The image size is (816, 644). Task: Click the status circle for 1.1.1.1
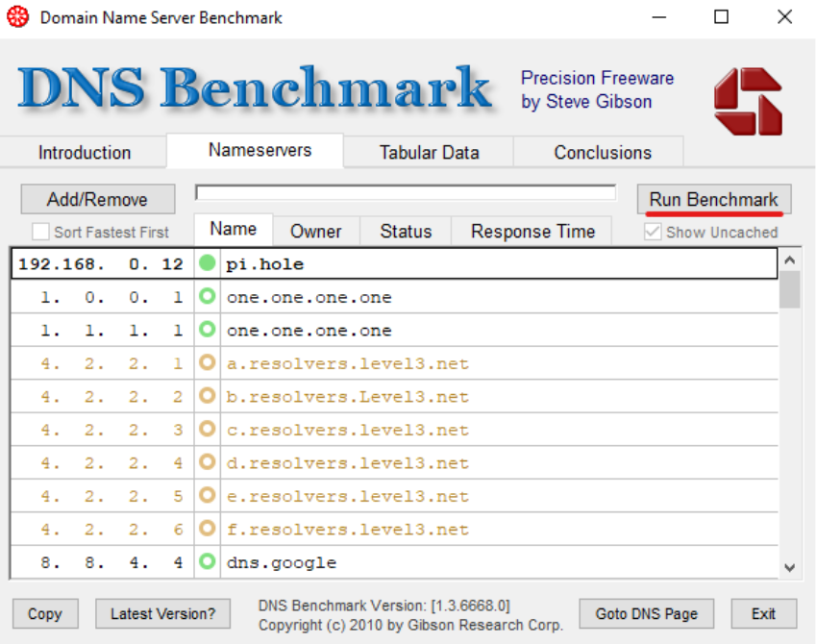click(207, 329)
